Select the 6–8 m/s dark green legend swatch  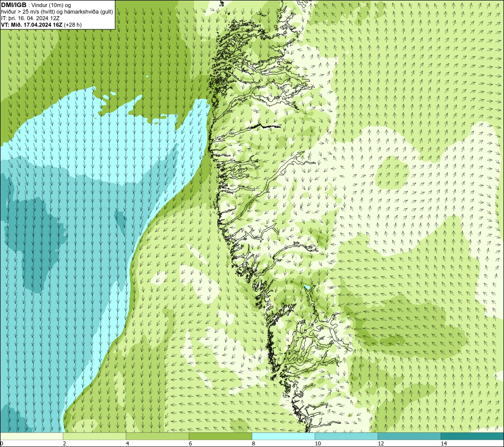point(221,436)
